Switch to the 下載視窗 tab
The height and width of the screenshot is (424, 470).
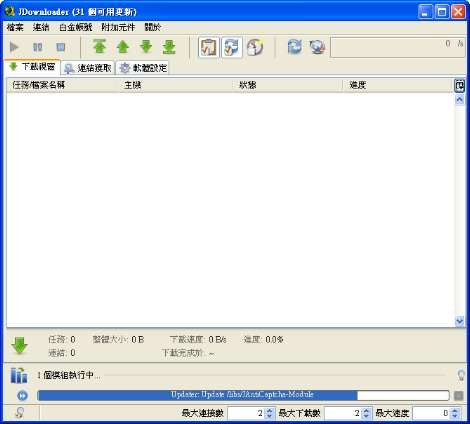[33, 67]
